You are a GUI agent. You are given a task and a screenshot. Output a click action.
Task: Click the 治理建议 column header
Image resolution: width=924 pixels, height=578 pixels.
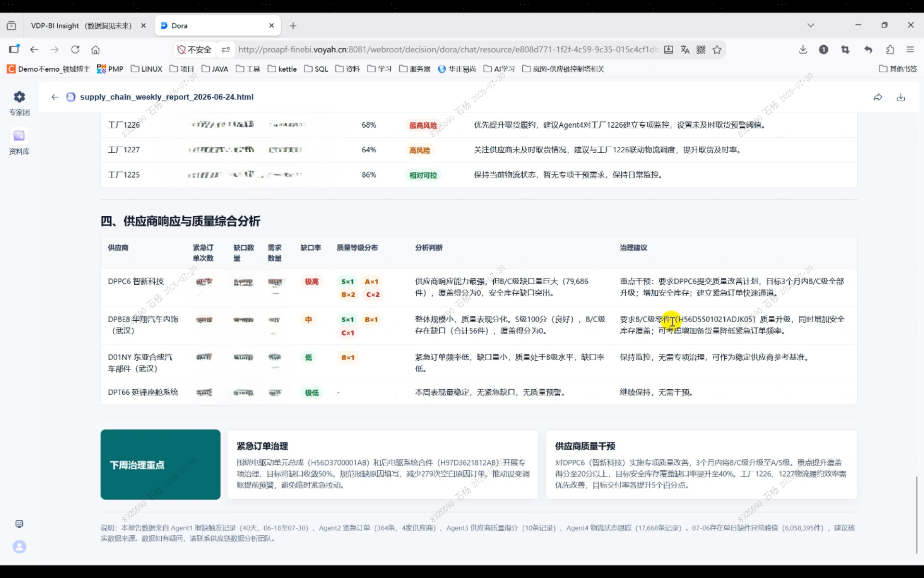pyautogui.click(x=633, y=248)
